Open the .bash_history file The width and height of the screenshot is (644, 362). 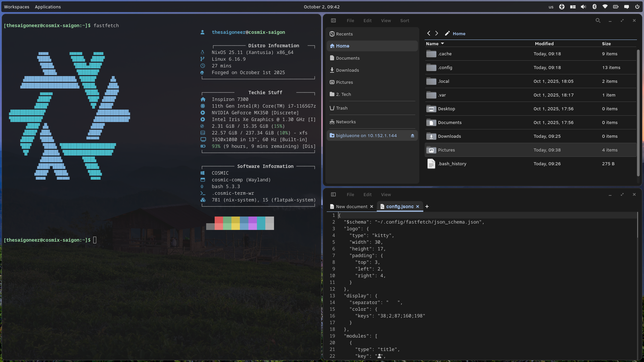452,164
